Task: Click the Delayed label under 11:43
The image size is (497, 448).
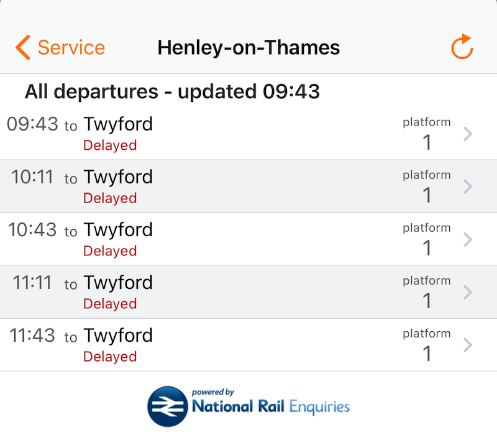Action: 110,357
